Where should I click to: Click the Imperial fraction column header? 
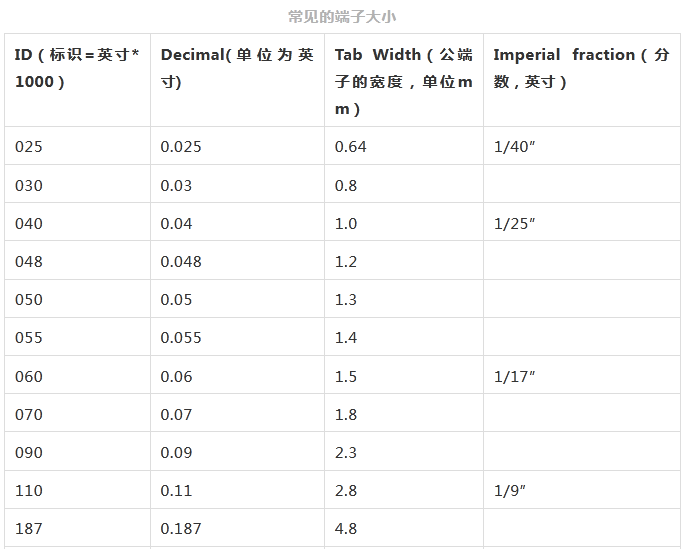581,68
